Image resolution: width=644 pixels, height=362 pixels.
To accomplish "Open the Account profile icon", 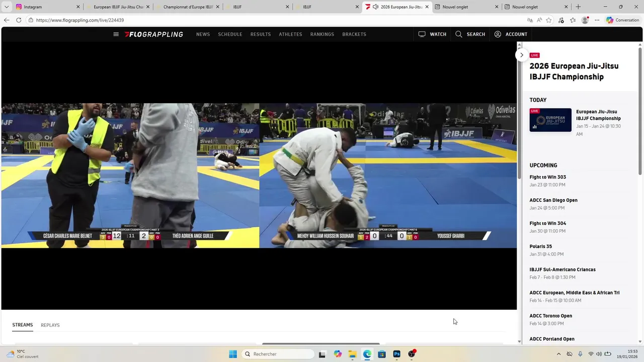I will click(x=498, y=34).
